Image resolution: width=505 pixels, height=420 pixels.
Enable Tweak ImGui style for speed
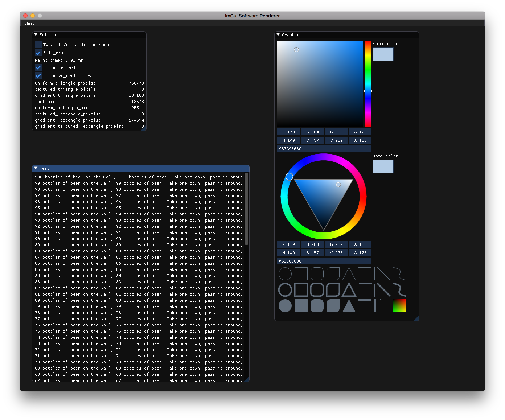point(38,45)
